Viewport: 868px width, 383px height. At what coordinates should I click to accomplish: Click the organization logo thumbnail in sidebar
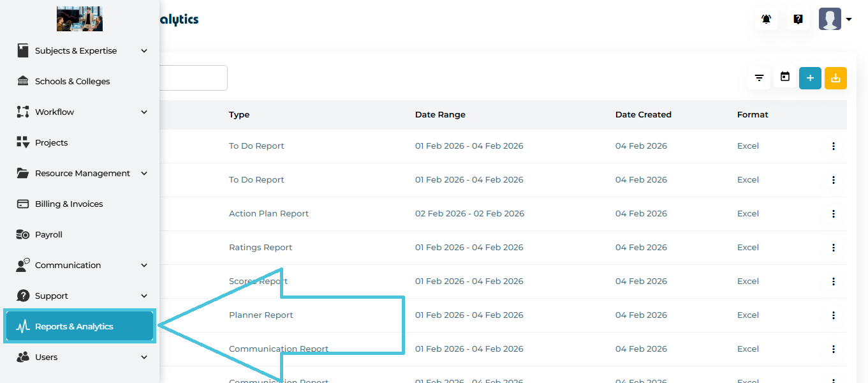point(80,19)
